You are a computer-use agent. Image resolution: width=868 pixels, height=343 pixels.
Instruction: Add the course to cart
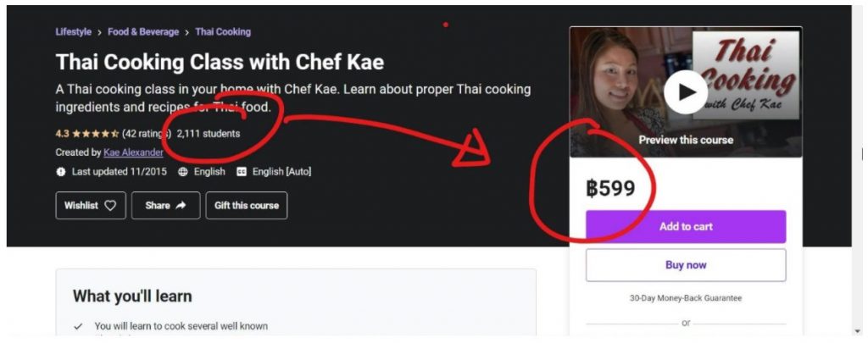point(686,226)
